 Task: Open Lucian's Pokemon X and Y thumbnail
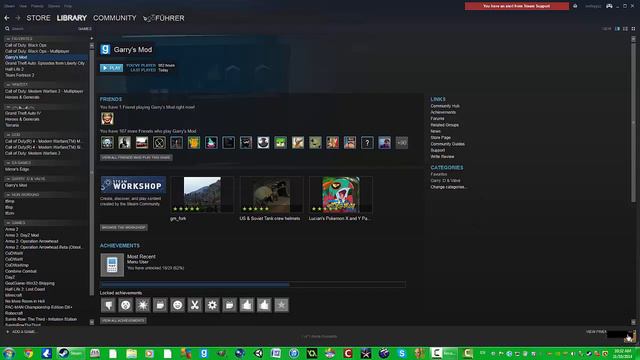[341, 195]
